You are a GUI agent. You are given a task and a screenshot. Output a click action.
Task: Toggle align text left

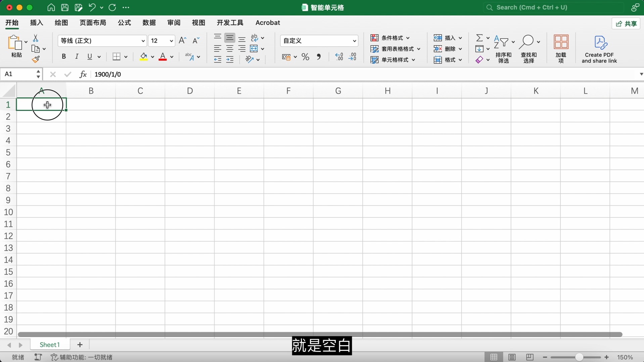(218, 49)
